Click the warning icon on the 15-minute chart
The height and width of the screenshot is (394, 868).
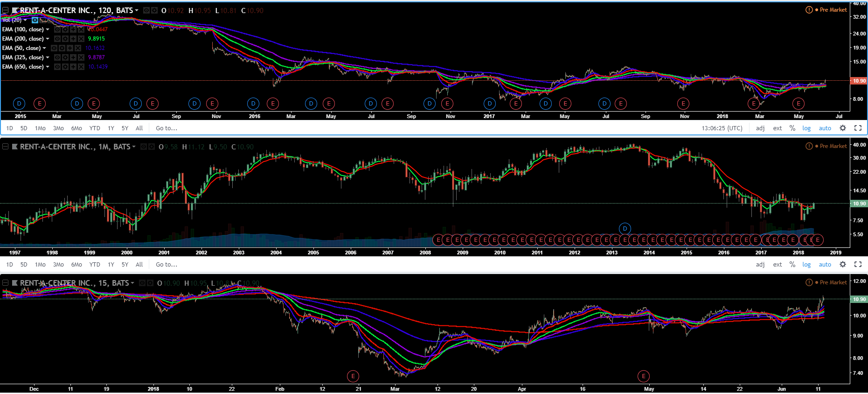tap(809, 282)
